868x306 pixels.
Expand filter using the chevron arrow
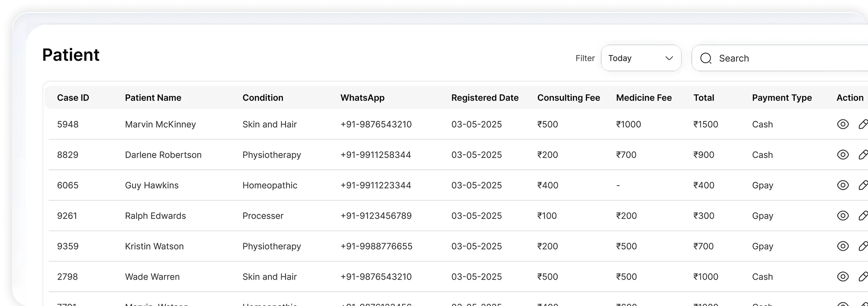tap(669, 58)
